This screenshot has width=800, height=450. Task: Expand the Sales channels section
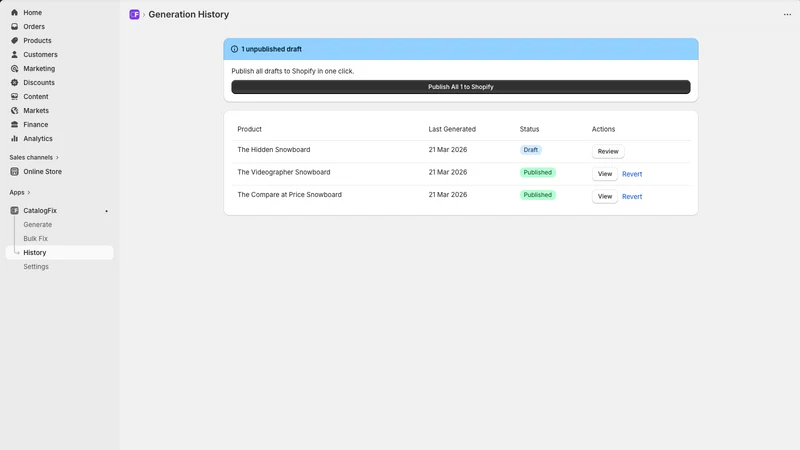click(34, 158)
